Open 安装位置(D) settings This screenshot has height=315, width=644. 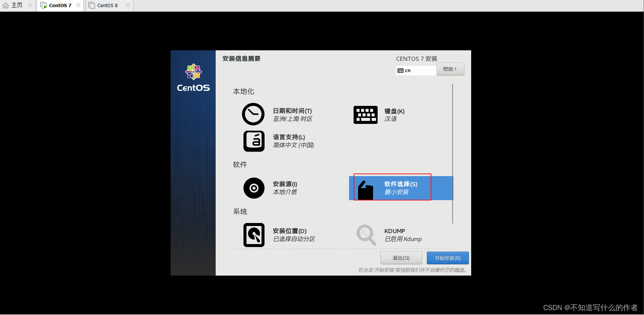[x=290, y=231]
